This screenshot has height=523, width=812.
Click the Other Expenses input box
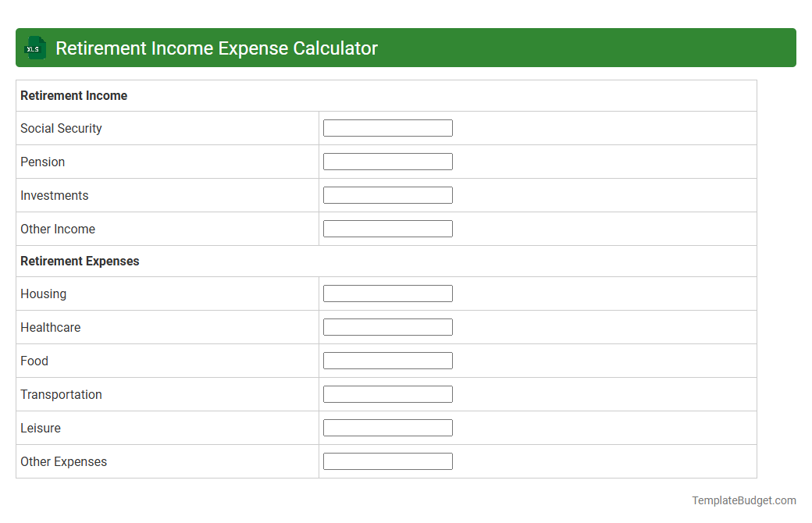point(387,461)
